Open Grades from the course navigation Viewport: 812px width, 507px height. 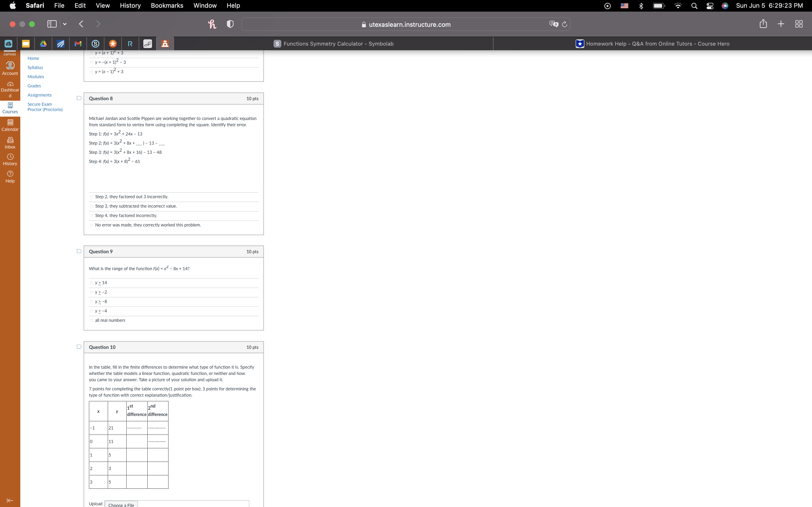coord(34,85)
